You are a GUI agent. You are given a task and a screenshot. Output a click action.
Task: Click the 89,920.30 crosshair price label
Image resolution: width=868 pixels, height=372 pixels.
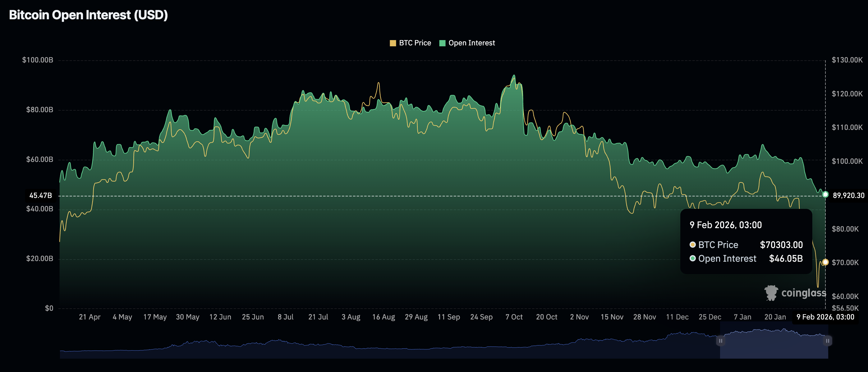coord(848,195)
